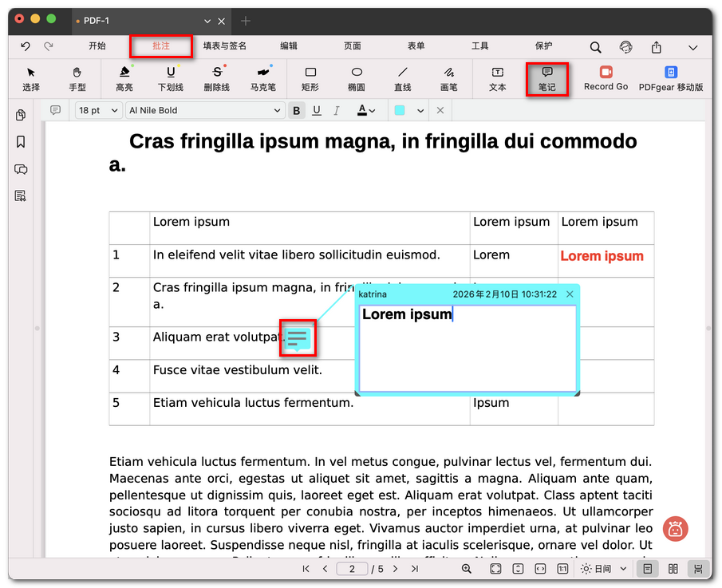Screen dimensions: 722x588
Task: Open the 填表与签名 tab
Action: click(x=224, y=46)
